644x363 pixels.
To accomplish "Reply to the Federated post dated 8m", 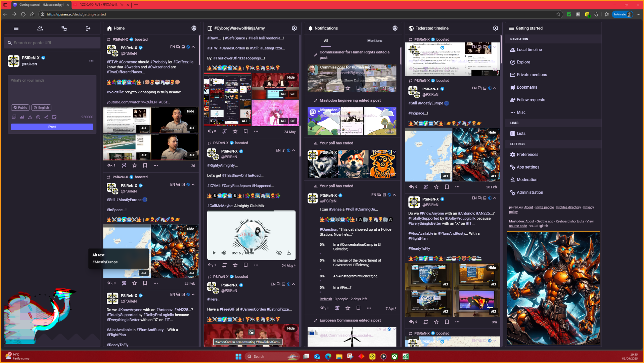I will click(411, 322).
